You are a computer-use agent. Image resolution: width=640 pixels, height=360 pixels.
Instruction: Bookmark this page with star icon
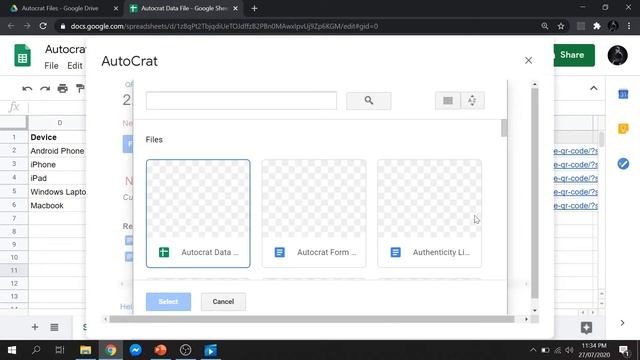pos(561,26)
